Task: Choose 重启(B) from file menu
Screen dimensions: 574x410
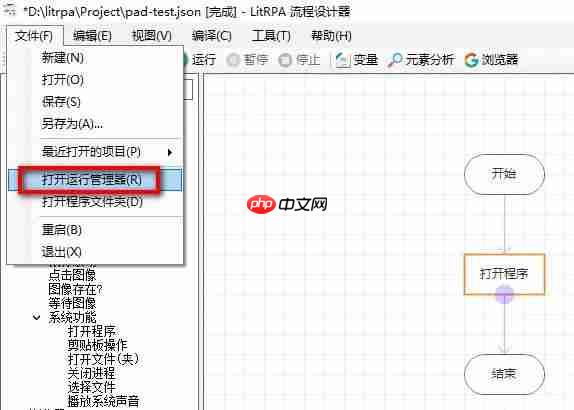Action: [95, 230]
